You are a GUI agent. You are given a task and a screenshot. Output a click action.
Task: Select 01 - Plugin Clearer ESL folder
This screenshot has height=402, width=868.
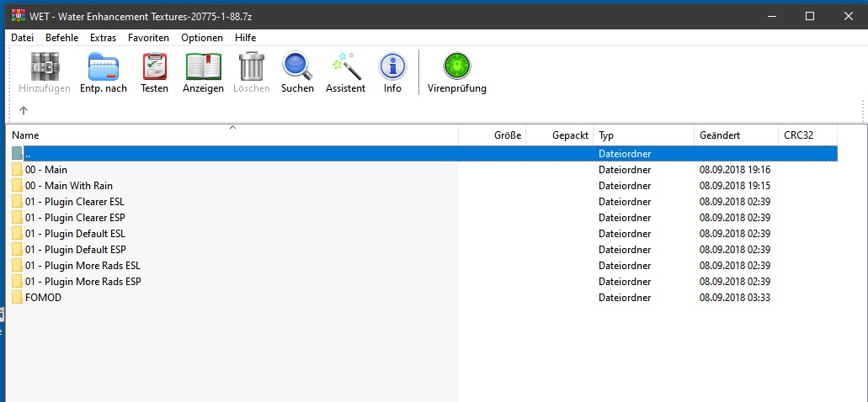coord(75,202)
